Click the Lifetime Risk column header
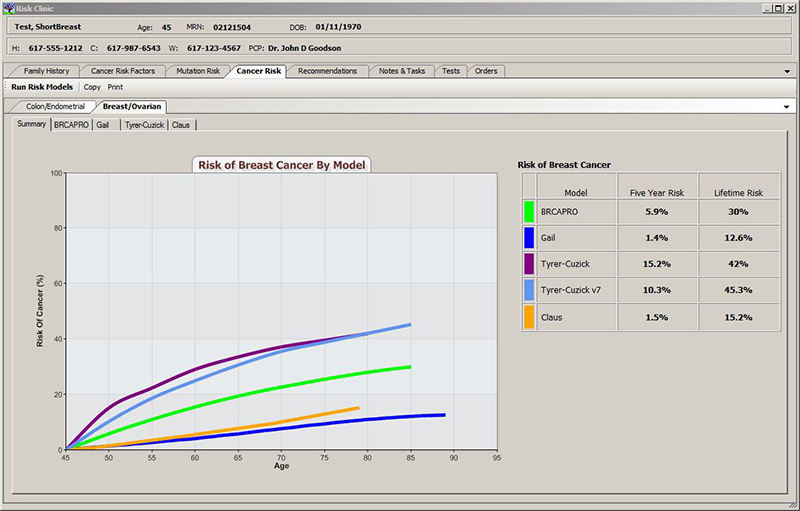The width and height of the screenshot is (800, 511). pos(738,193)
